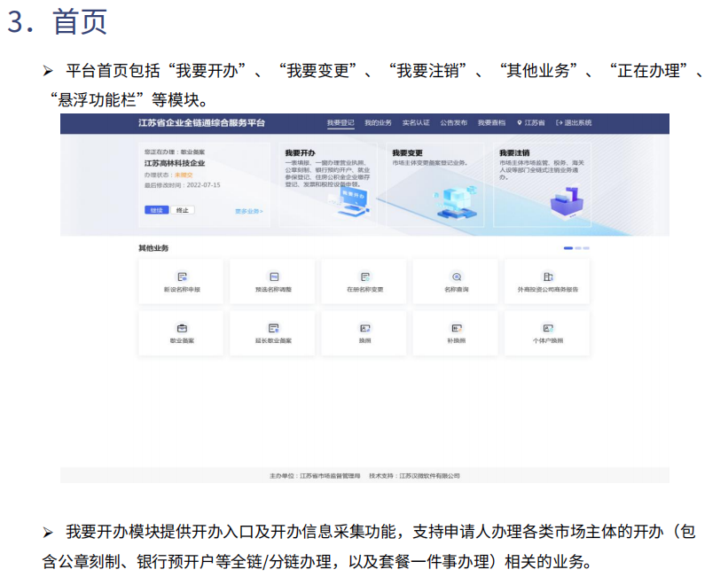Image resolution: width=728 pixels, height=585 pixels.
Task: Click the 我要开办 computer illustration
Action: click(x=350, y=202)
